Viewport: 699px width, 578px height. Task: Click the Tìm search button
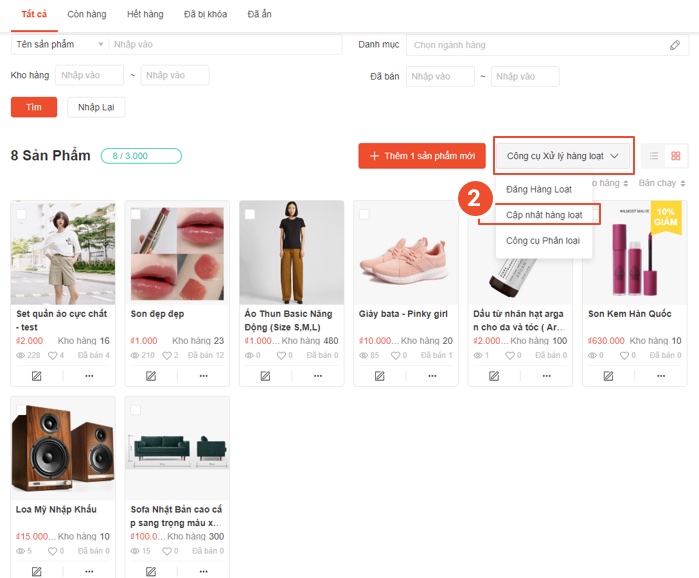coord(33,107)
